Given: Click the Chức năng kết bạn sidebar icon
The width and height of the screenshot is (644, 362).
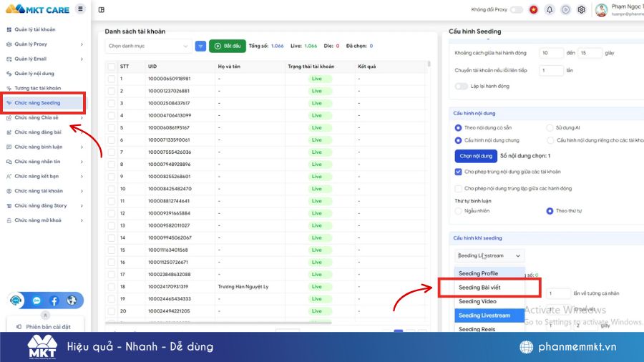Looking at the screenshot, I should pos(9,177).
